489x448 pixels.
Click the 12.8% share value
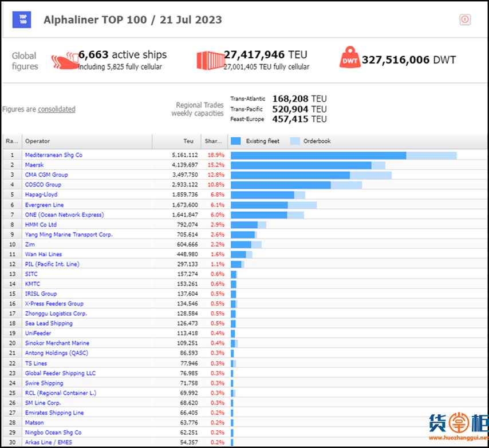pos(216,175)
